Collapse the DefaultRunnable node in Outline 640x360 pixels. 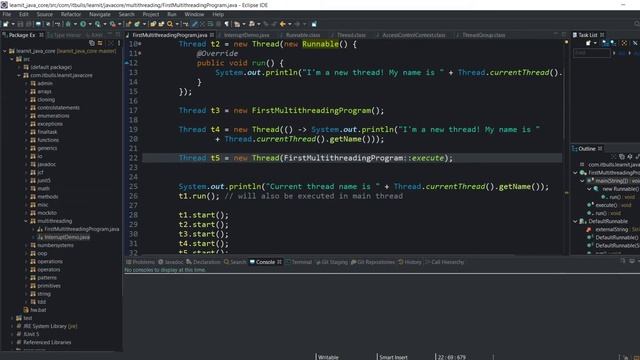pyautogui.click(x=576, y=221)
